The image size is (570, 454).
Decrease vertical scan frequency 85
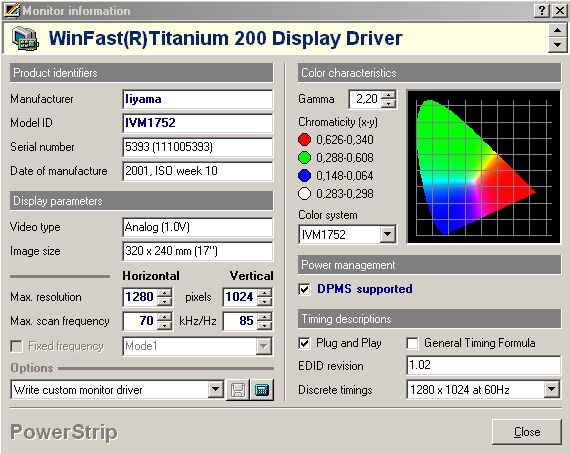point(265,325)
